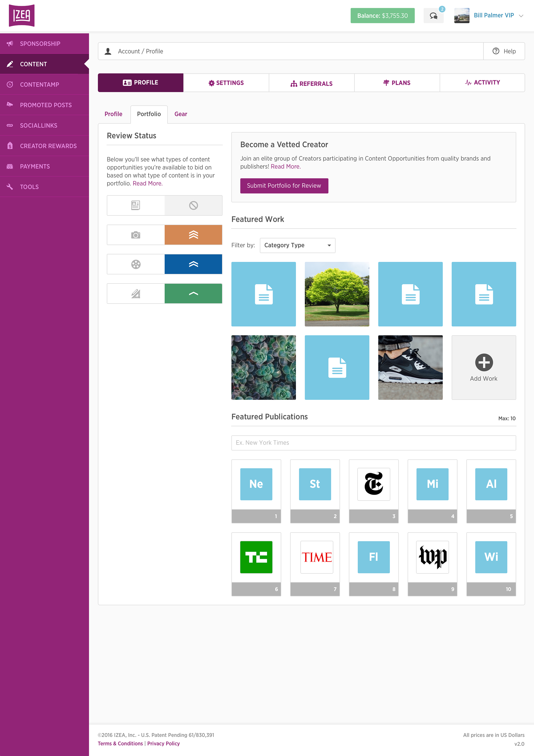Open Read More link under Review Status
Screen dimensions: 534x756
point(147,183)
